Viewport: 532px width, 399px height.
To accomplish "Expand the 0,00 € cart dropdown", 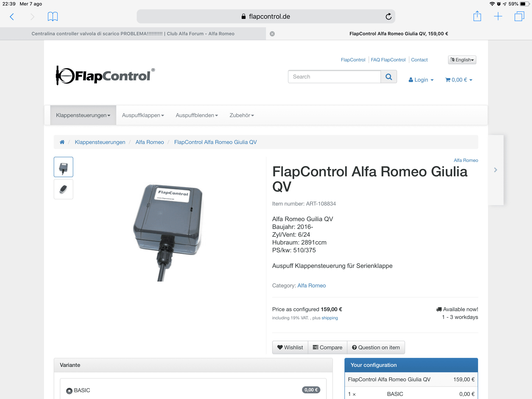I will click(459, 80).
